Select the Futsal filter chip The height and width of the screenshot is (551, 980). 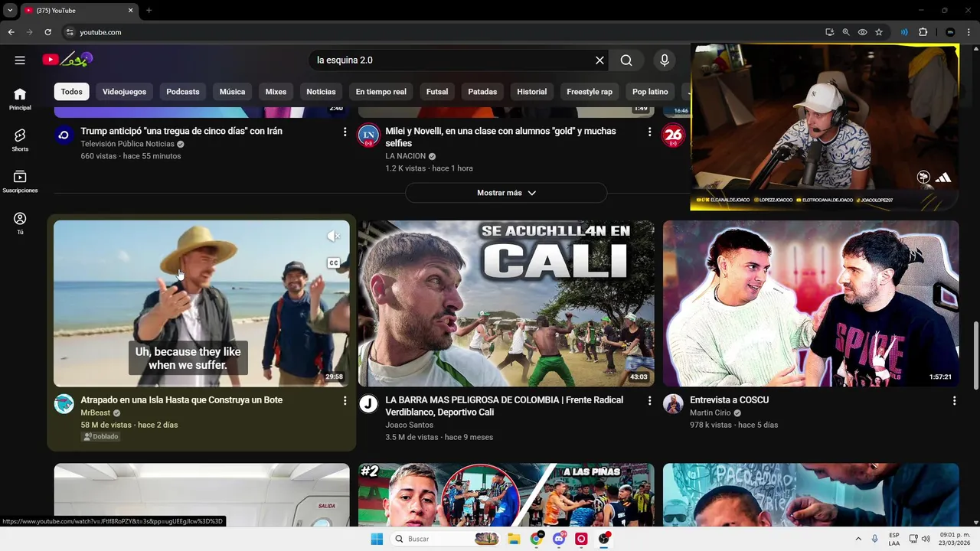tap(437, 92)
